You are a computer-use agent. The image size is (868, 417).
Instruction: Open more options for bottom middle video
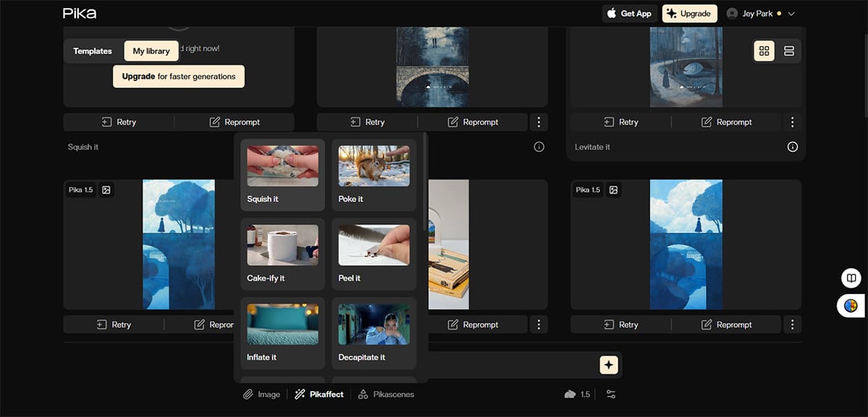pyautogui.click(x=539, y=324)
